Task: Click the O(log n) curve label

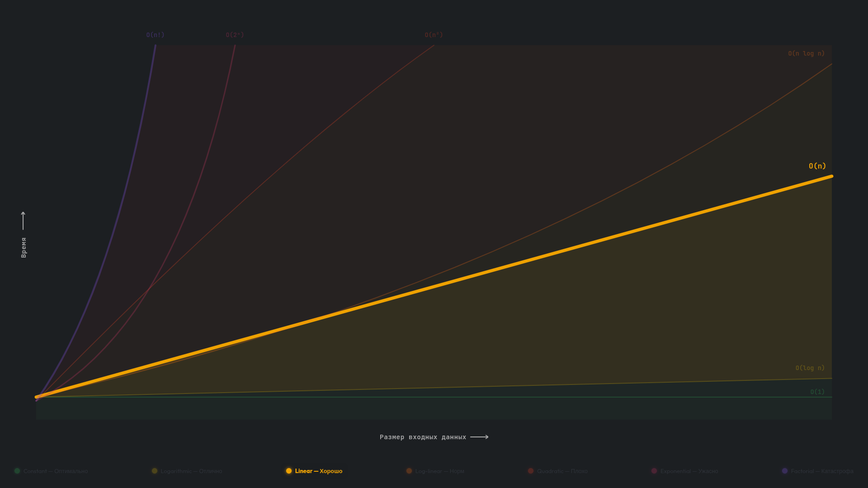Action: coord(810,368)
